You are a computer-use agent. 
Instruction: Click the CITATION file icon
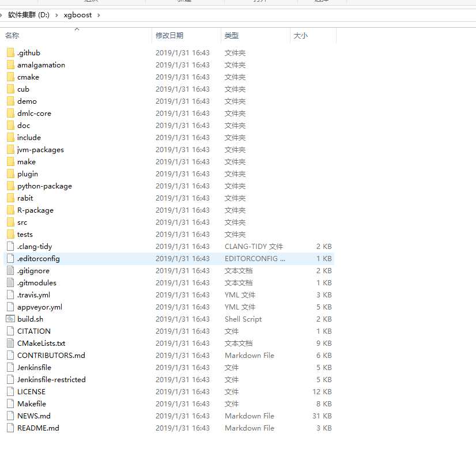(10, 331)
